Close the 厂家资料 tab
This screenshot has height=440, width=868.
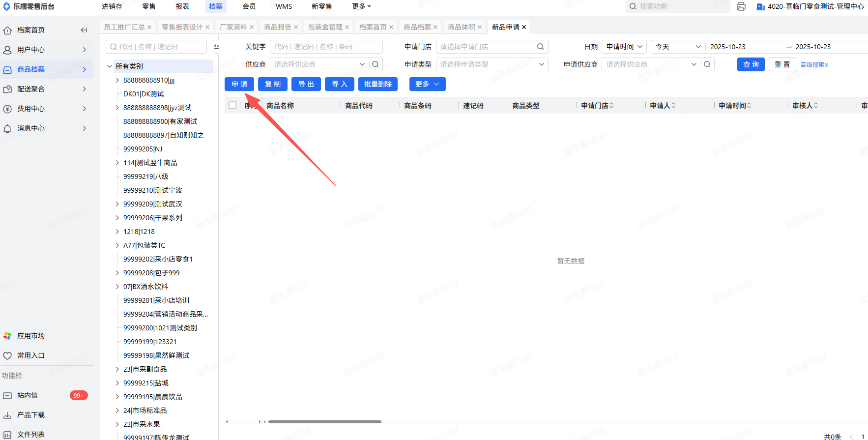(252, 27)
